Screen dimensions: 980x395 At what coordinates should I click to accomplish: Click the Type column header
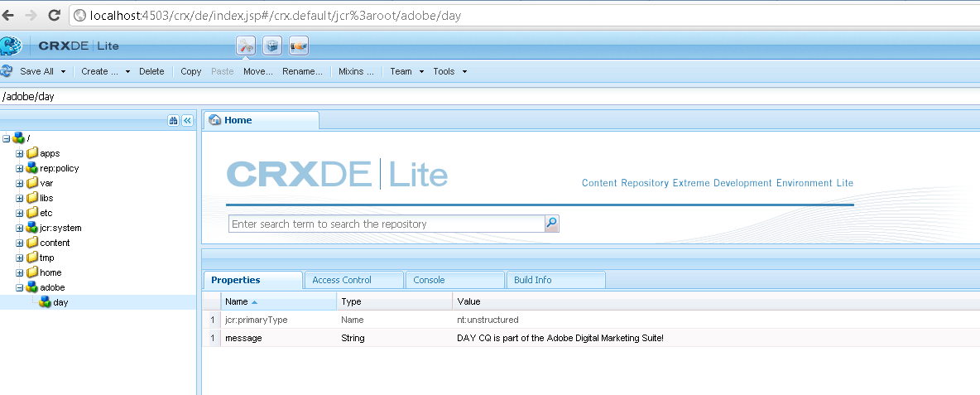click(394, 301)
